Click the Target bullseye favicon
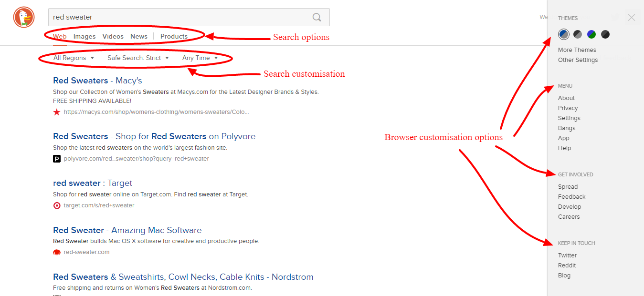Viewport: 644px width, 296px height. (x=57, y=205)
